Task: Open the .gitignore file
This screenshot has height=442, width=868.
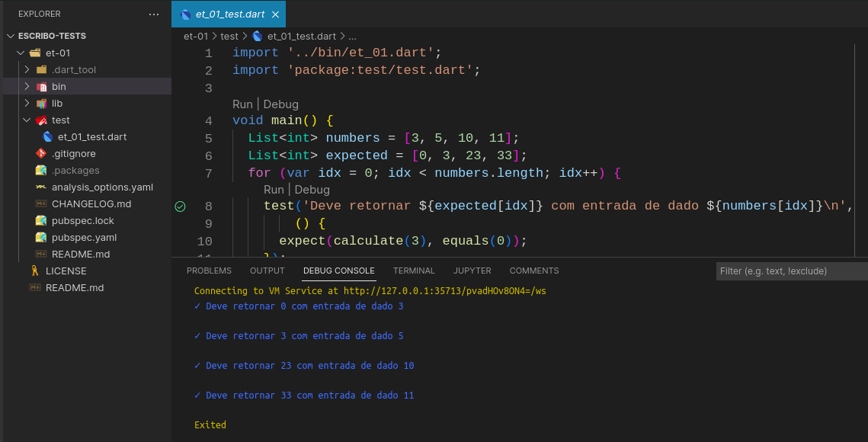Action: click(x=74, y=153)
